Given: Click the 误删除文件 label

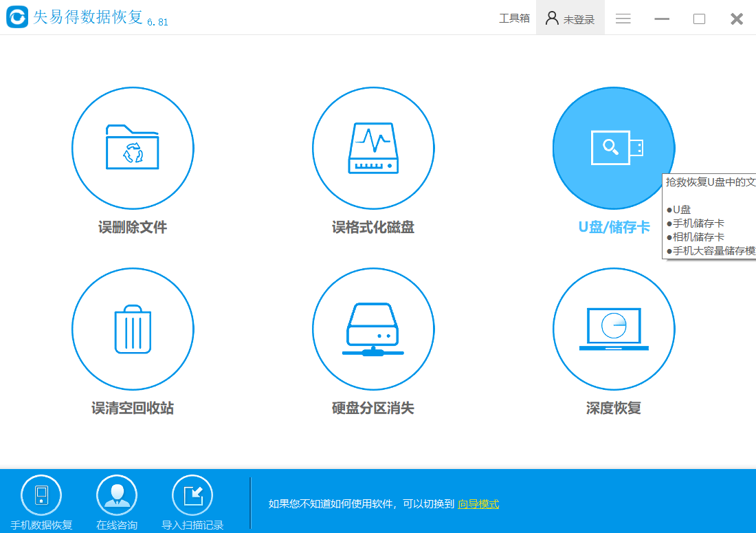Looking at the screenshot, I should 133,227.
